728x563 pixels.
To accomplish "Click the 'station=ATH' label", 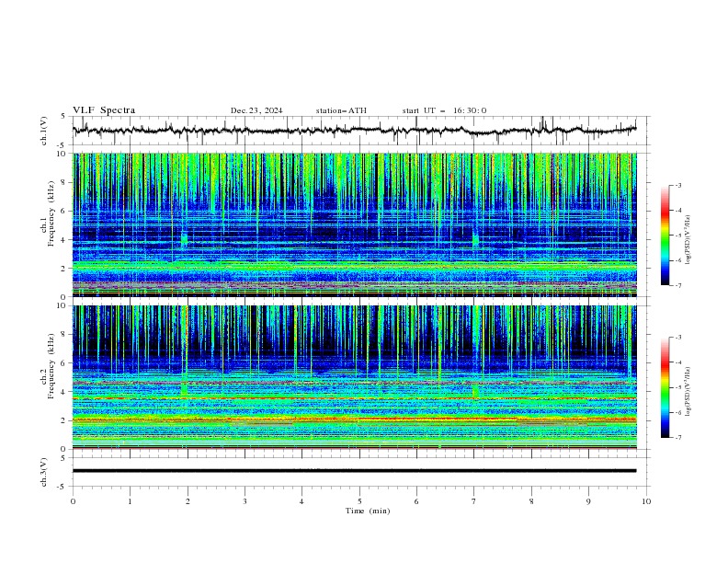I will tap(341, 110).
